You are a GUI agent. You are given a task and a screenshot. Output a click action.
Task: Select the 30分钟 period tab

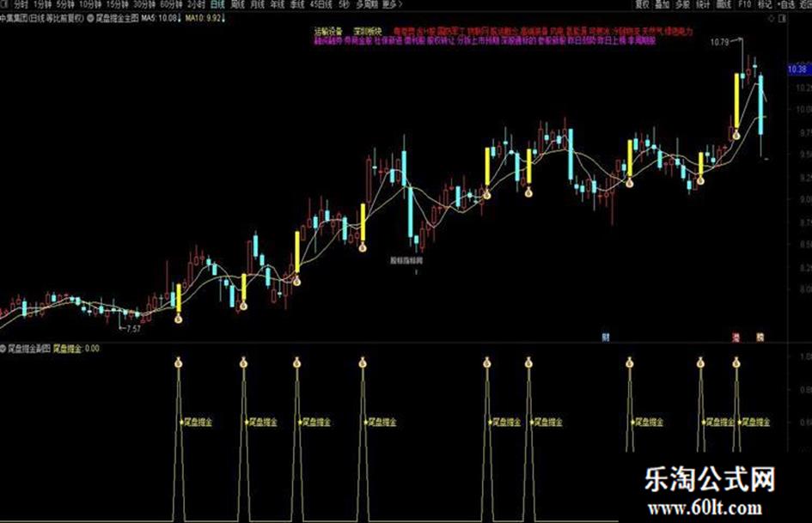pos(144,4)
